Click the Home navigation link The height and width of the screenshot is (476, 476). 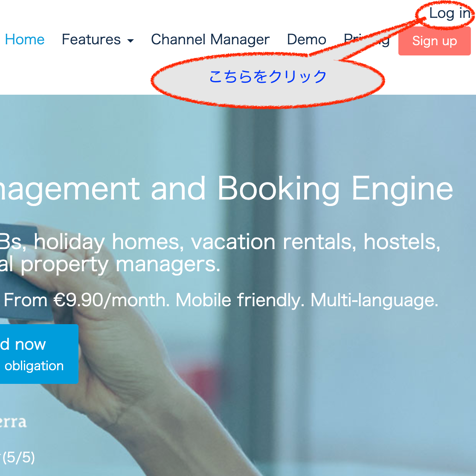click(x=25, y=40)
